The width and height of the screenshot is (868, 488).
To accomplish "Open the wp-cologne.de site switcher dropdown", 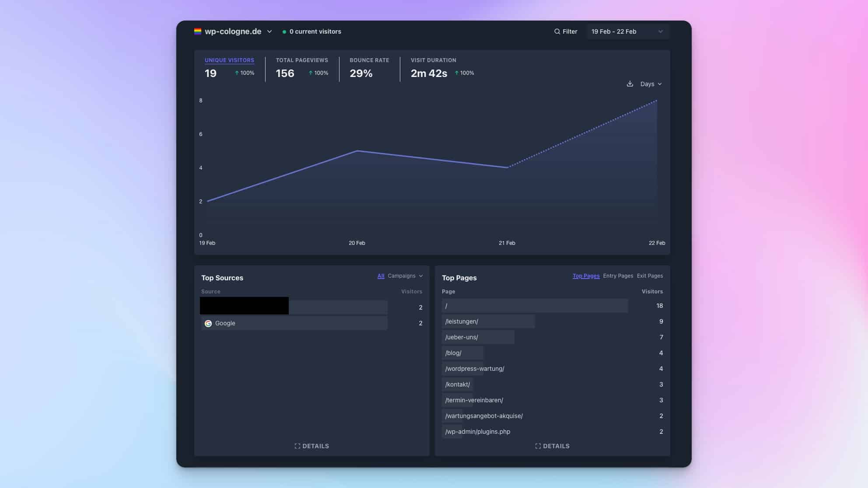I will click(269, 31).
